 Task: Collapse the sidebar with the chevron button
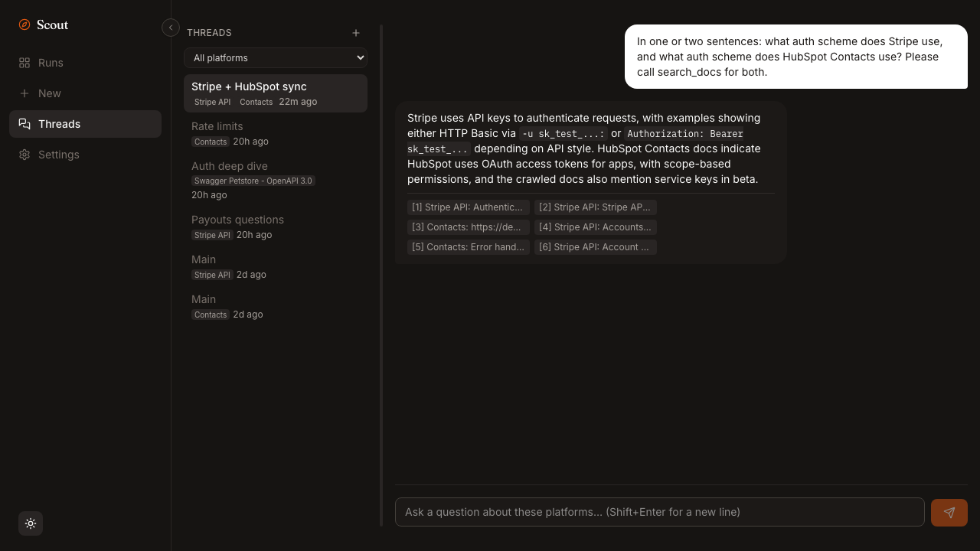pos(171,28)
